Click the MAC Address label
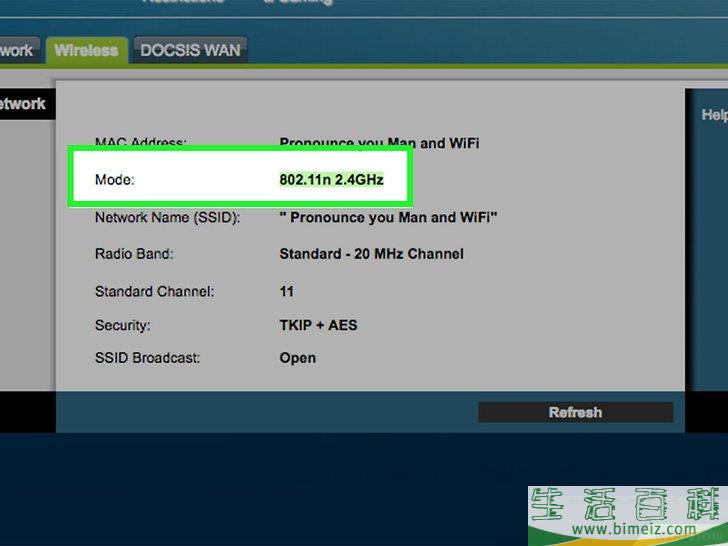 point(140,143)
